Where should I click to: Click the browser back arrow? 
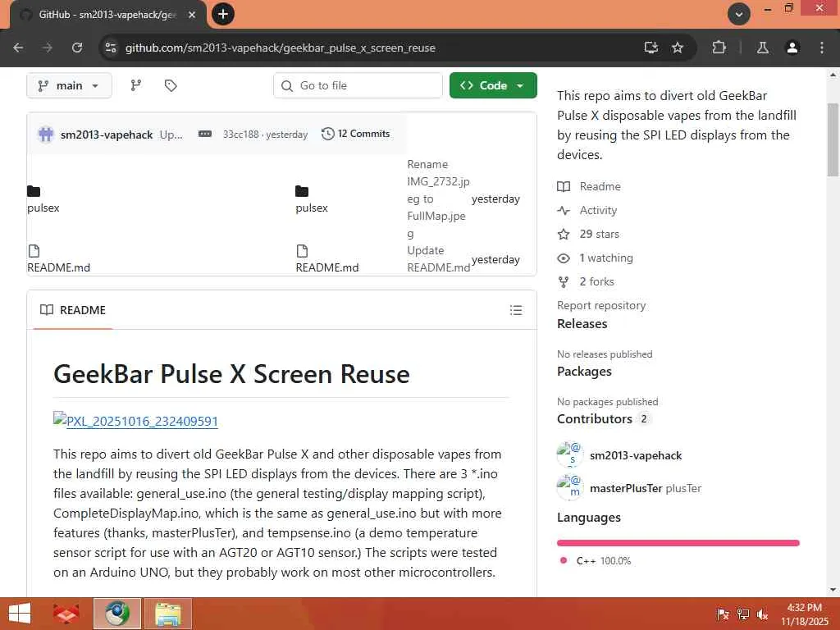(18, 48)
